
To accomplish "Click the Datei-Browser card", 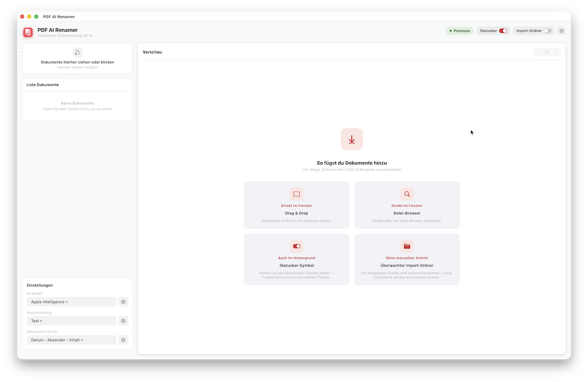I will pyautogui.click(x=407, y=205).
